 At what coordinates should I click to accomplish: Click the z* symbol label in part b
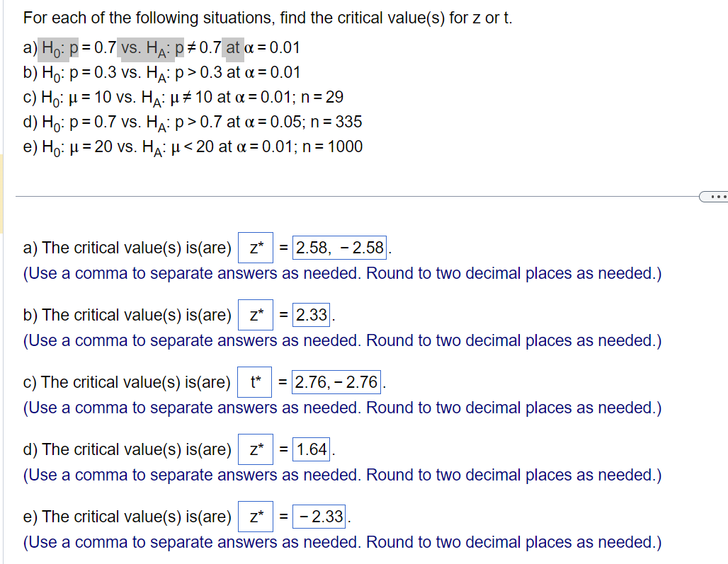[x=255, y=314]
